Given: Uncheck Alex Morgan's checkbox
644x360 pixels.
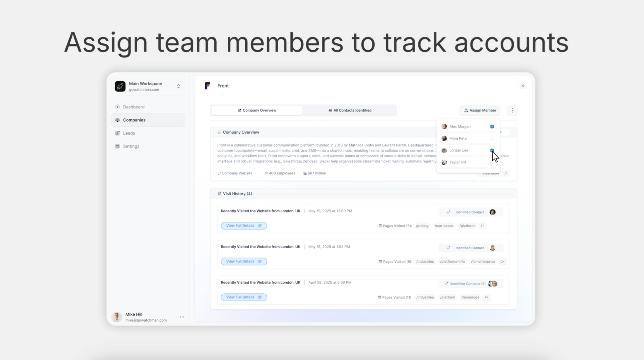Looking at the screenshot, I should point(492,126).
